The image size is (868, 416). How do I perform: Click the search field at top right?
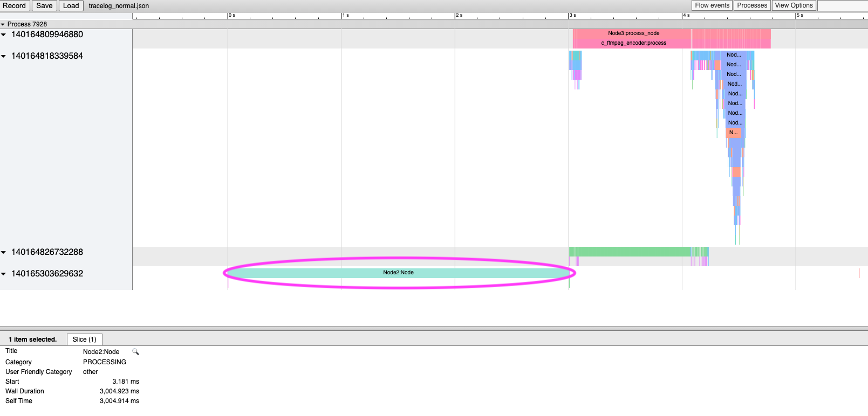point(843,5)
